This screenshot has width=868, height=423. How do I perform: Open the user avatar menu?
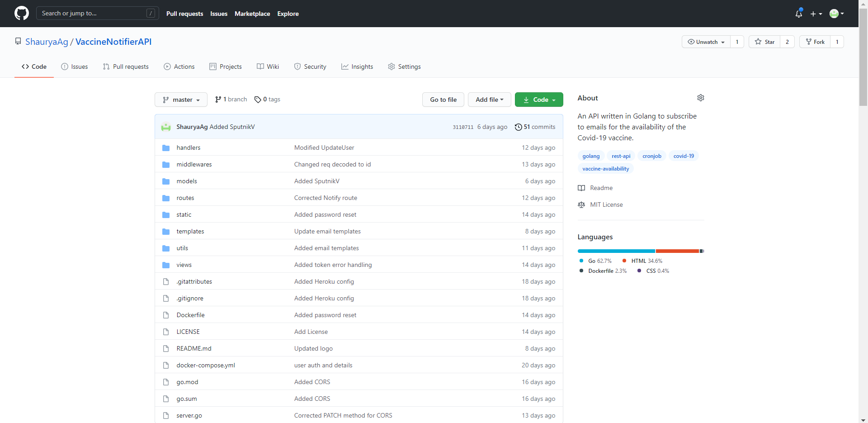click(x=837, y=14)
